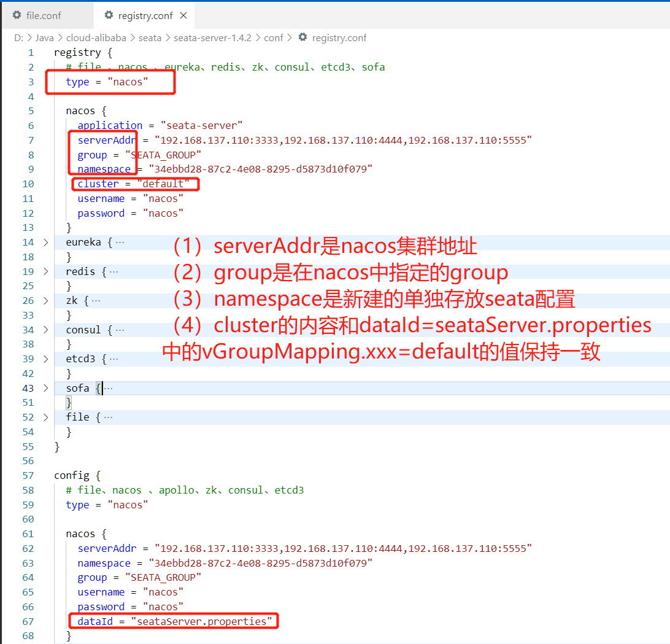The image size is (670, 644).
Task: Click the 'zk' text on line 26
Action: tap(72, 301)
